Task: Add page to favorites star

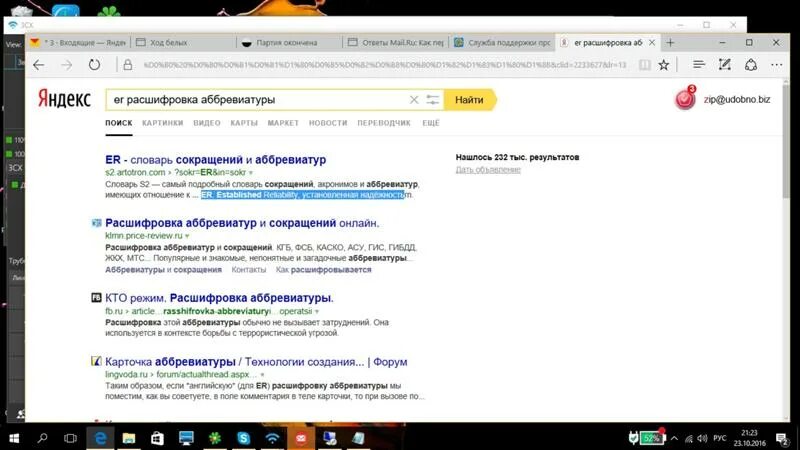Action: point(663,65)
